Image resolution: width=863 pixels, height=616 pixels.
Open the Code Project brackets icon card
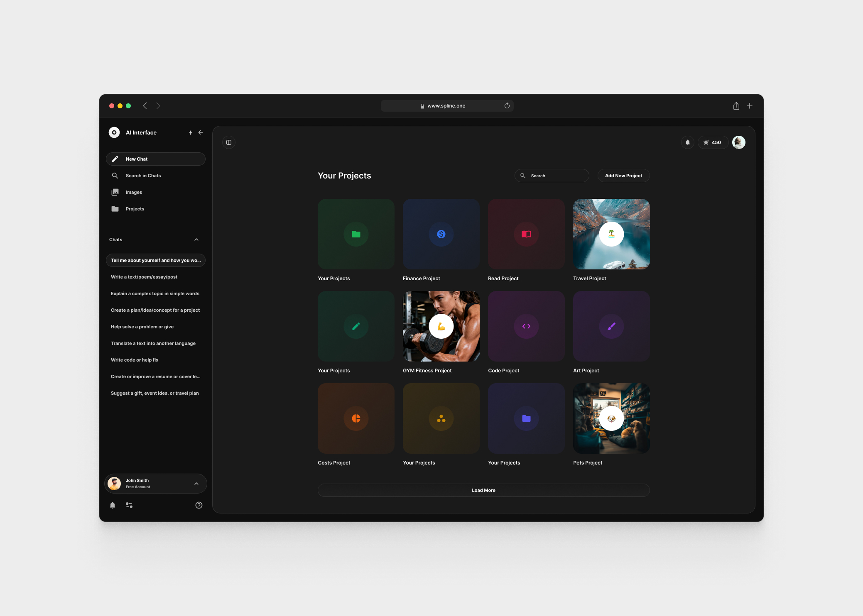(526, 326)
